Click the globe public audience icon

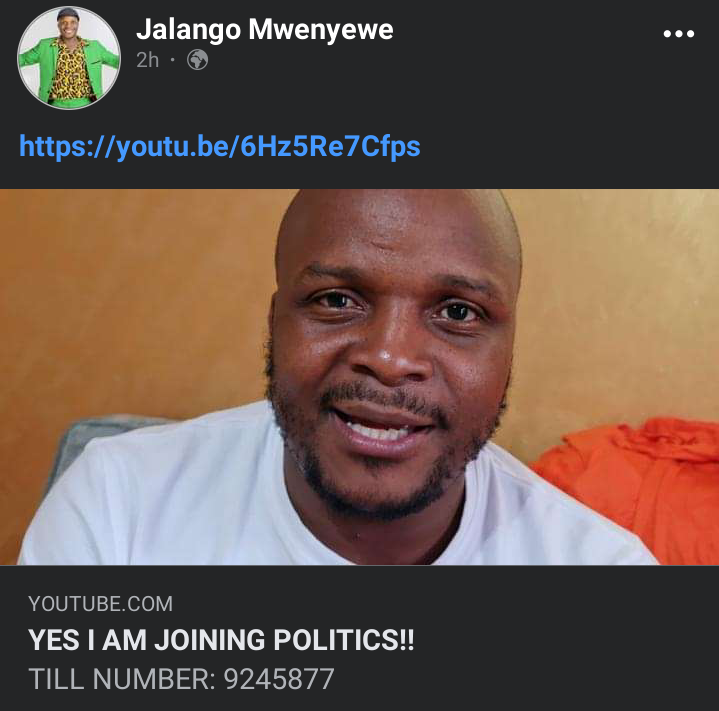(198, 60)
